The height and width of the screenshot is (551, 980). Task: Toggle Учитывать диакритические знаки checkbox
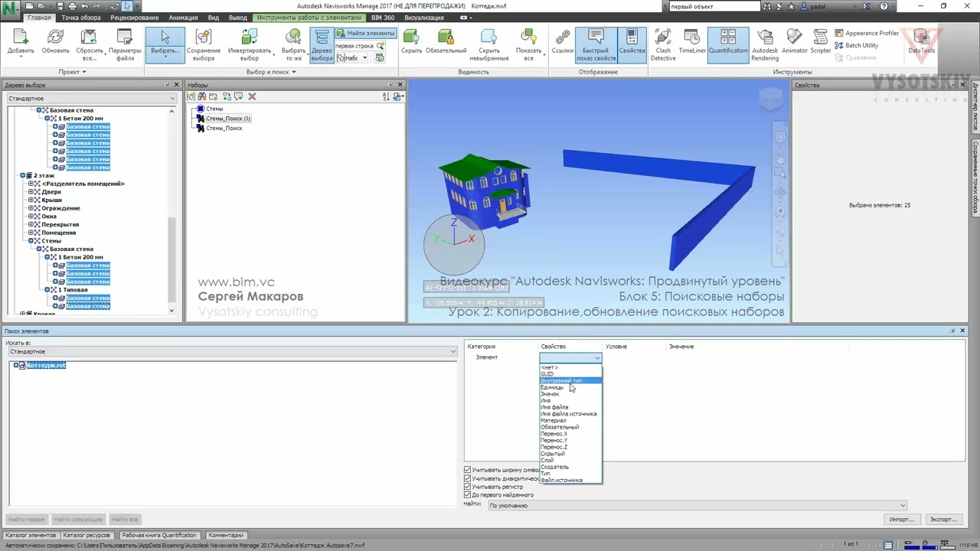tap(468, 478)
